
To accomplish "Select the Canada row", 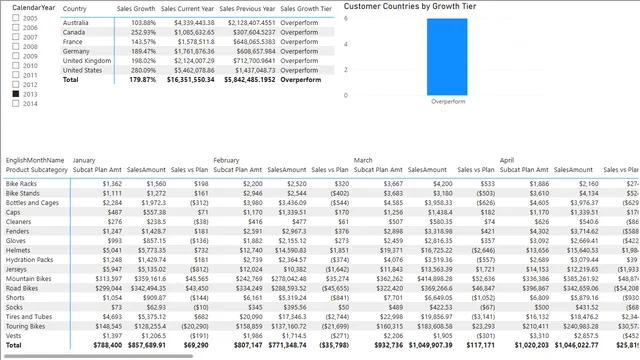I will [x=198, y=32].
